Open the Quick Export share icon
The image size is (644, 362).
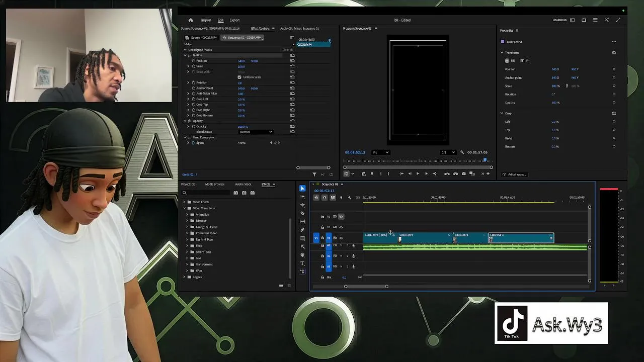pos(584,20)
